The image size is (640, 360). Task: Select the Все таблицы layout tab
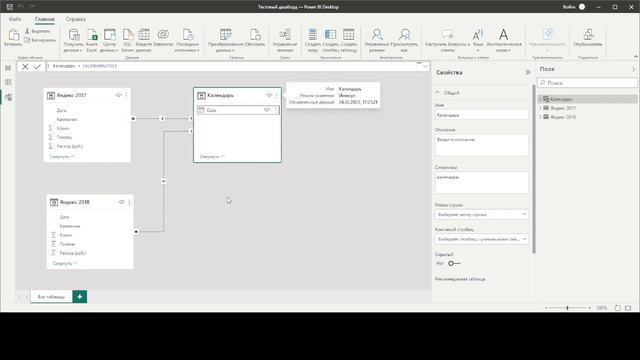(51, 297)
